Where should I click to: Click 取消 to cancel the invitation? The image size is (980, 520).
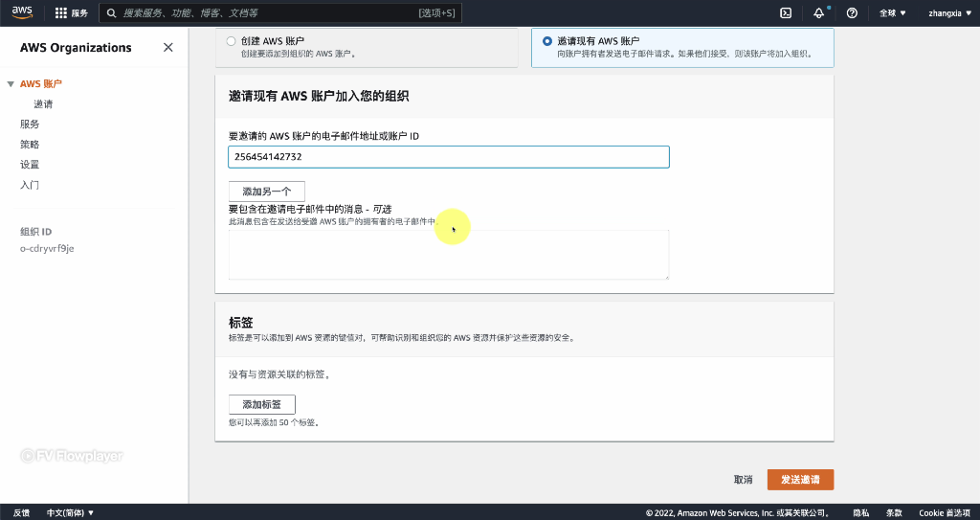click(743, 480)
